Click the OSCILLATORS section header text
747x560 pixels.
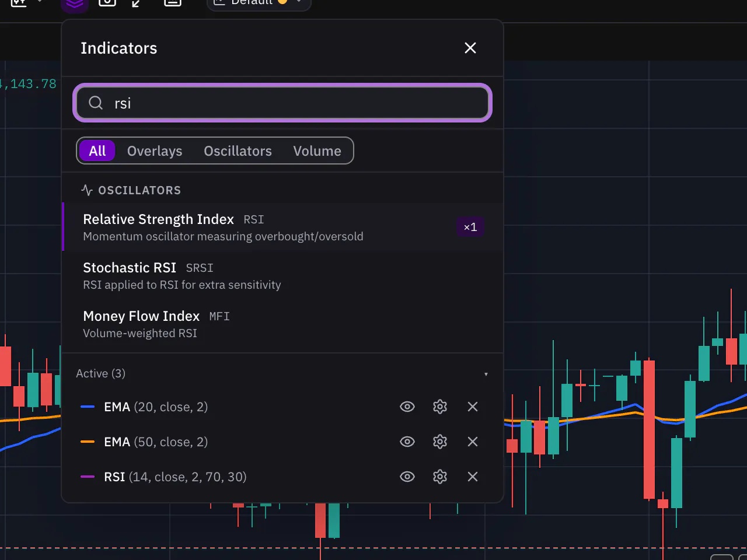pyautogui.click(x=139, y=190)
